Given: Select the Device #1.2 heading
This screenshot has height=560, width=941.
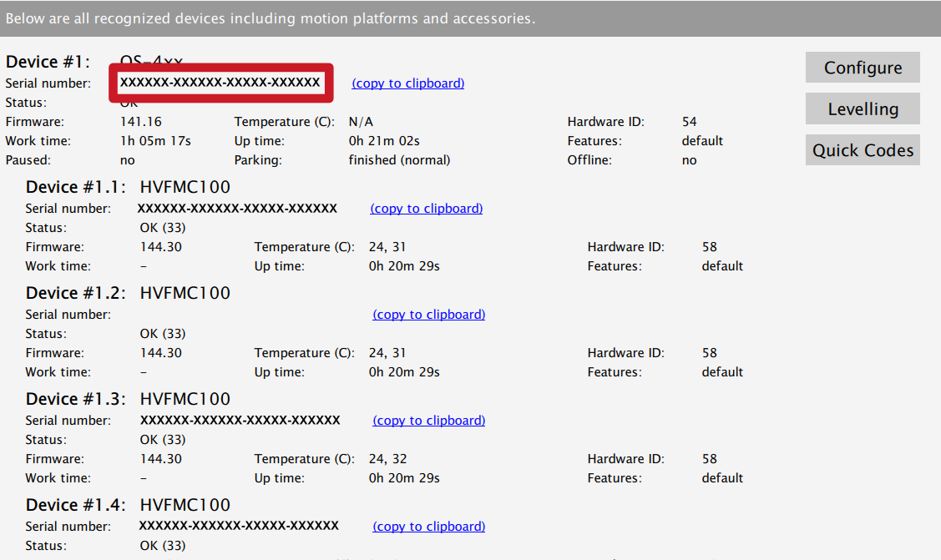Looking at the screenshot, I should tap(128, 293).
